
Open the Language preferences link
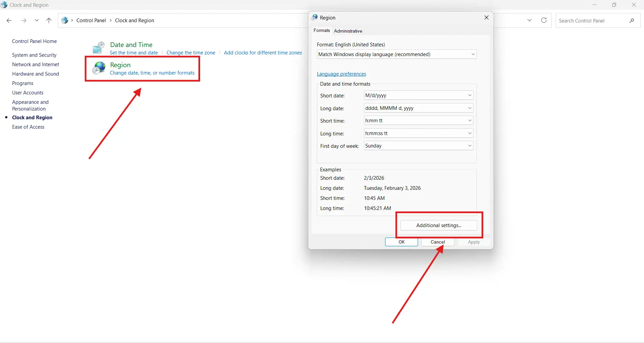341,74
